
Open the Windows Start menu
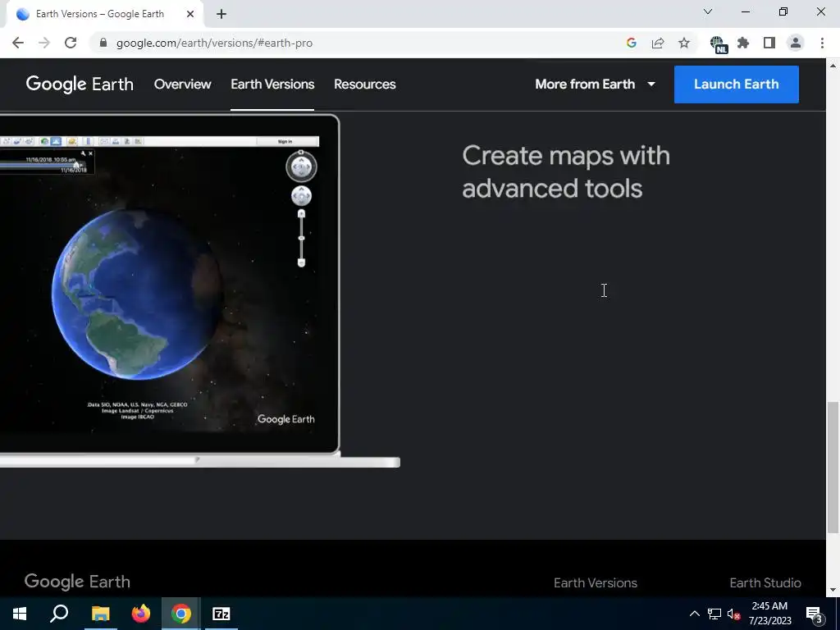(20, 614)
